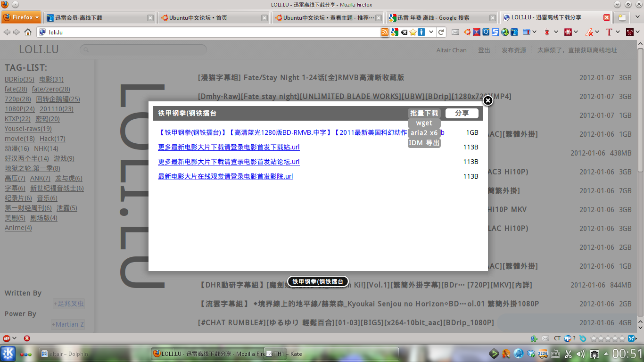The image size is (644, 362).
Task: Click the mail envelope toolbar icon
Action: [x=455, y=32]
